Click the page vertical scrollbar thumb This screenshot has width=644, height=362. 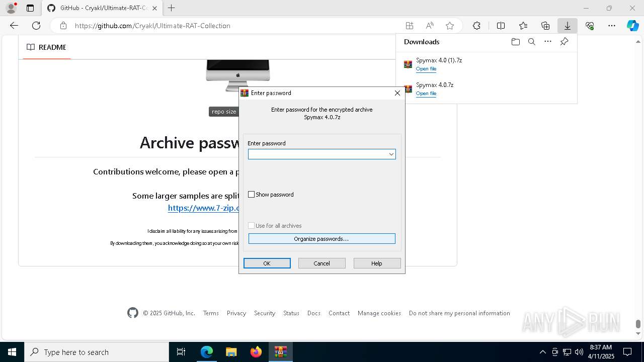638,324
